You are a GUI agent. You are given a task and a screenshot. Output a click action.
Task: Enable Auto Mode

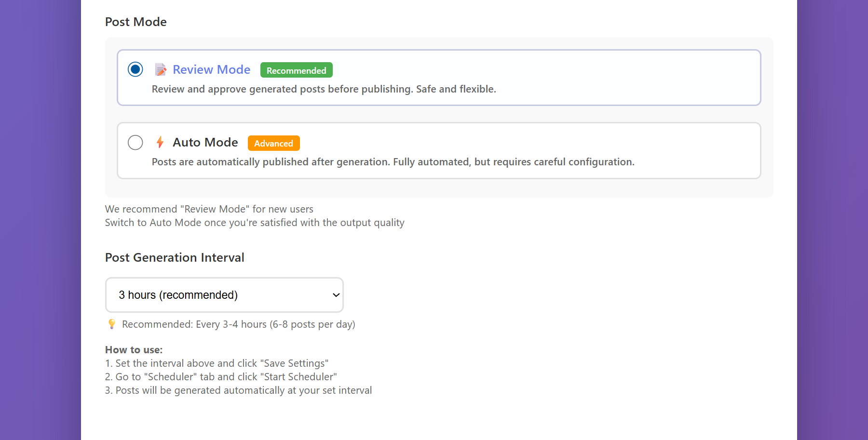136,142
